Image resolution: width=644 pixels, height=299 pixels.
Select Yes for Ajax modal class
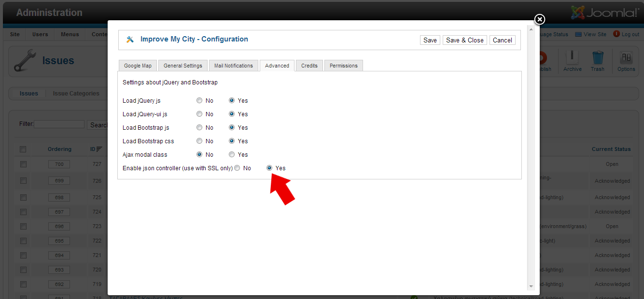tap(232, 155)
